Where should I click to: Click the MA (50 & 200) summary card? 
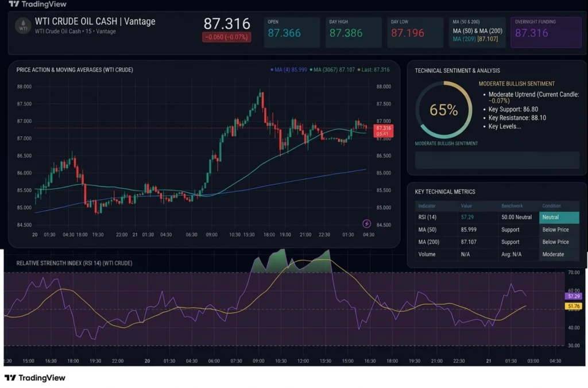point(477,32)
